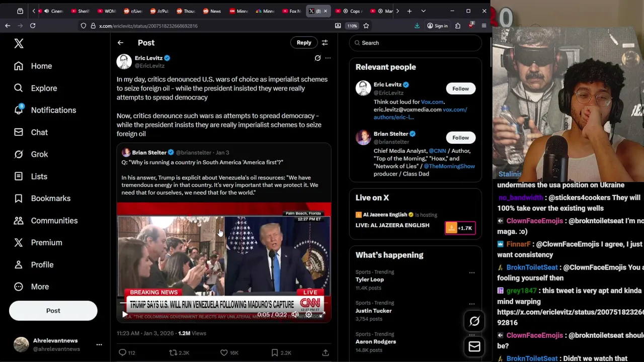Screen dimensions: 644x362
Task: Open the list all tabs dropdown
Action: [423, 11]
